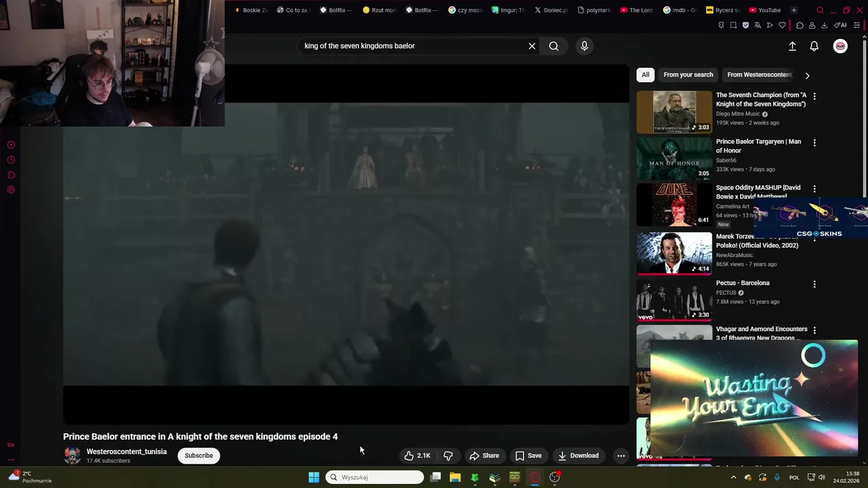This screenshot has width=868, height=488.
Task: Open Opera AI button in toolbar
Action: click(840, 25)
